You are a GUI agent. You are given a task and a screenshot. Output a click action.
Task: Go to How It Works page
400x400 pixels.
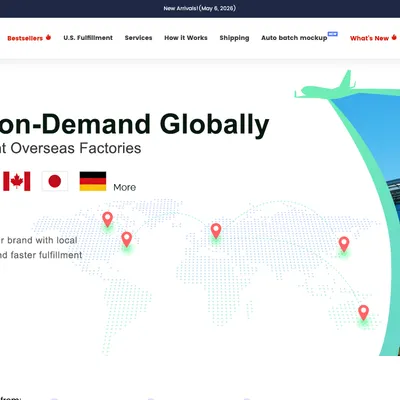pyautogui.click(x=186, y=38)
